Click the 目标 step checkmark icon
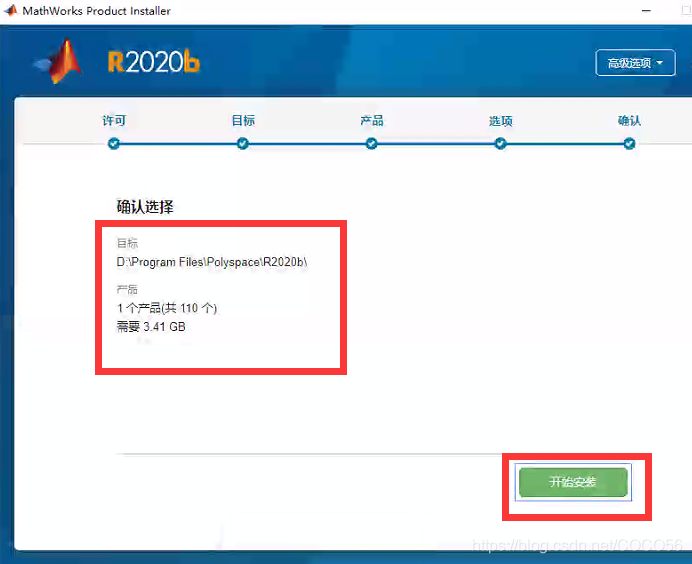Screen dimensions: 692x564 [243, 143]
